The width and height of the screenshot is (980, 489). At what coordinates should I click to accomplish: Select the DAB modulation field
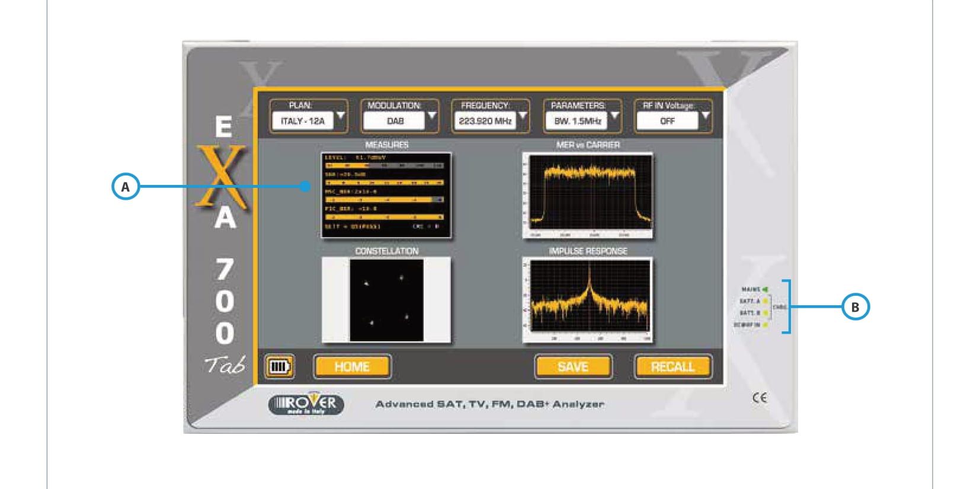(x=395, y=121)
